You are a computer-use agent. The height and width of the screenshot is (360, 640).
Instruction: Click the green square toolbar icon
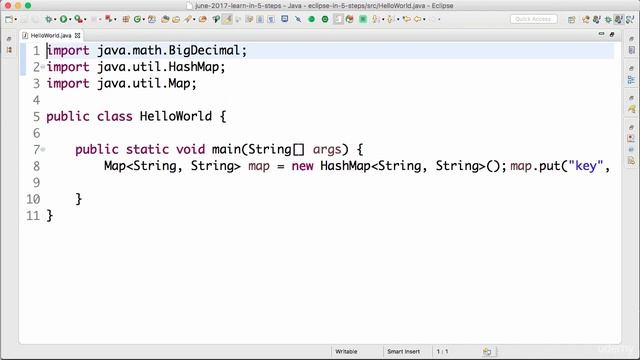(363, 19)
